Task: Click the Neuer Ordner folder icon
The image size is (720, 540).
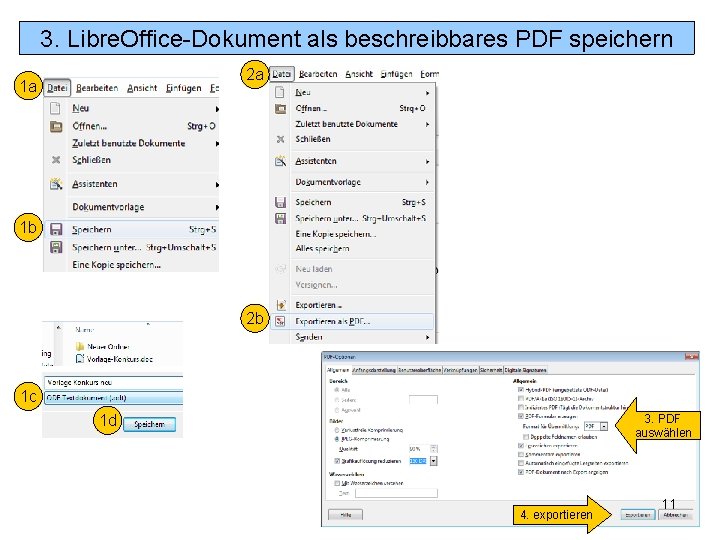Action: click(x=80, y=347)
